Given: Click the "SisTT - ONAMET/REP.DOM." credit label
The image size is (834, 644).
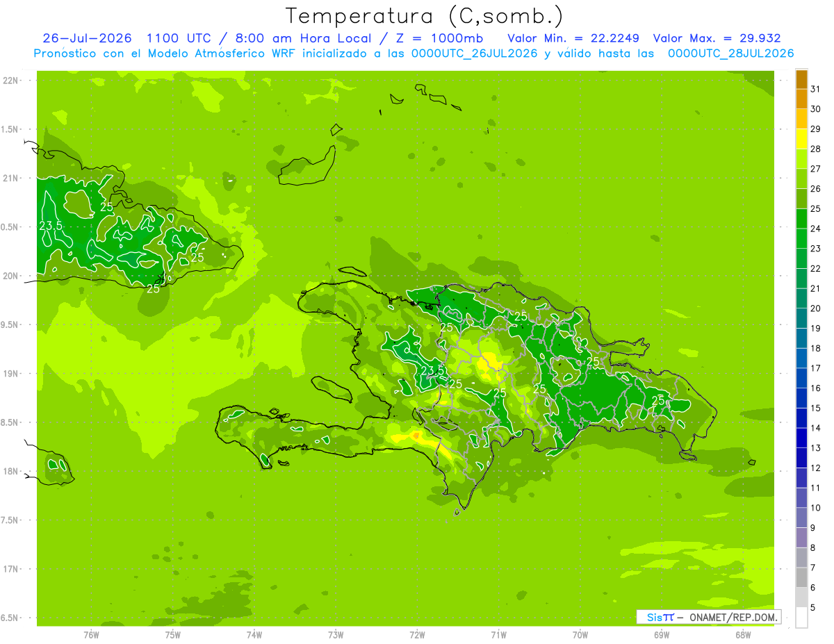Looking at the screenshot, I should pyautogui.click(x=708, y=617).
